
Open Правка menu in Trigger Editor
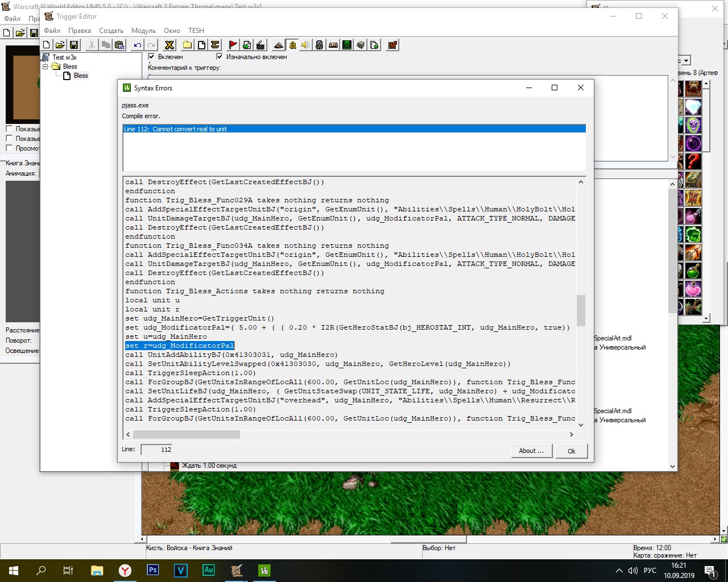point(80,31)
